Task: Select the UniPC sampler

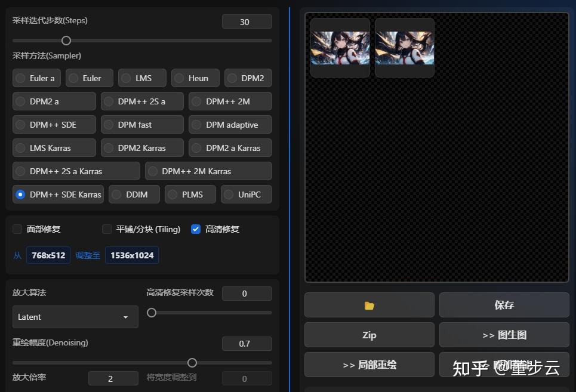Action: [x=246, y=194]
